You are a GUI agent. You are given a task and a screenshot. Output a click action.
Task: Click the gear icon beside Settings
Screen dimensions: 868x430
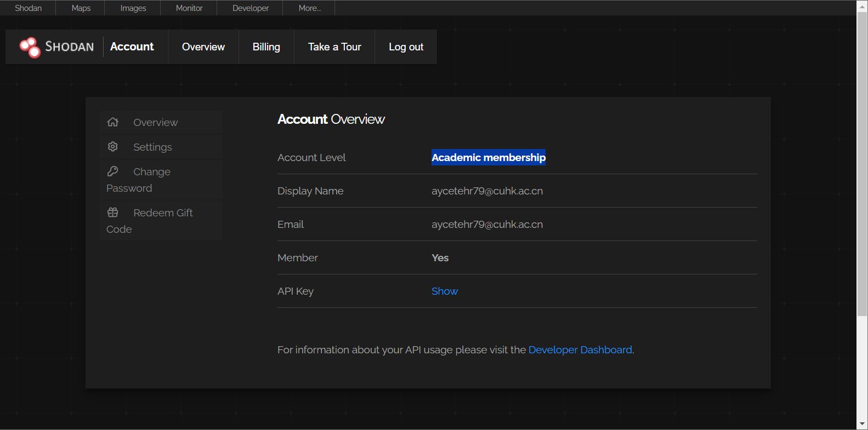(113, 146)
